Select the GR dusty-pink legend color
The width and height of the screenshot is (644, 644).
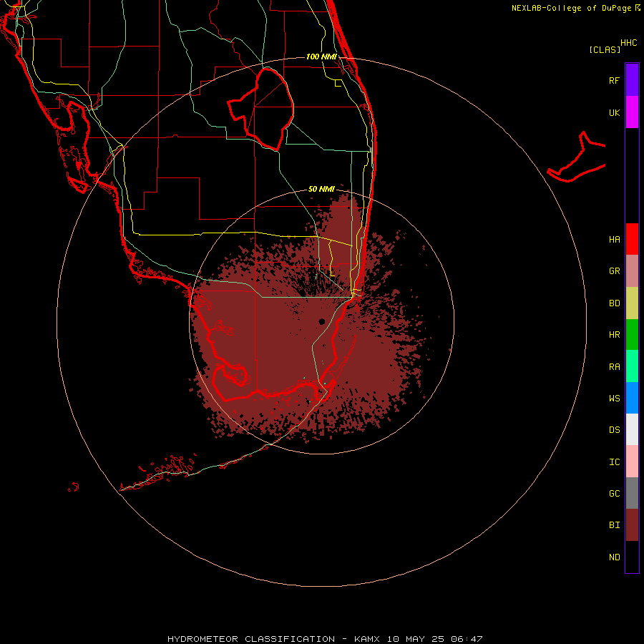(x=632, y=271)
